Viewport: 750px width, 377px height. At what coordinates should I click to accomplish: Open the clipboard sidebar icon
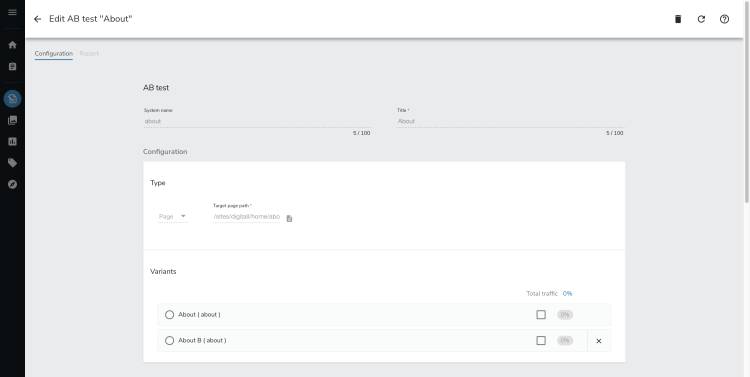(x=12, y=67)
